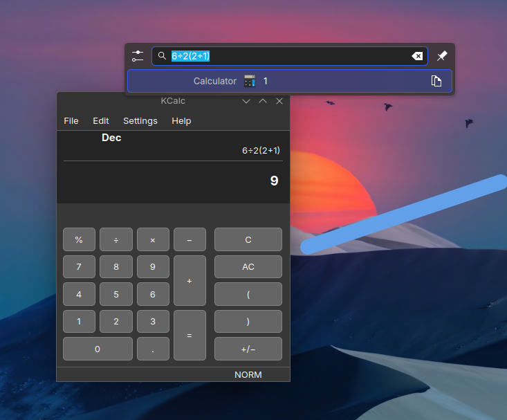Click digit 5 on keypad
The image size is (507, 420).
click(116, 294)
